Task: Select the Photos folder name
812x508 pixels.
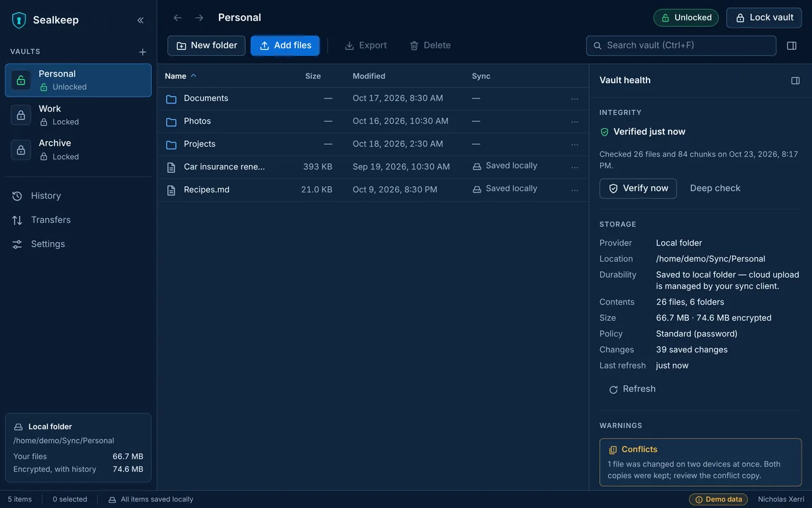Action: coord(197,121)
